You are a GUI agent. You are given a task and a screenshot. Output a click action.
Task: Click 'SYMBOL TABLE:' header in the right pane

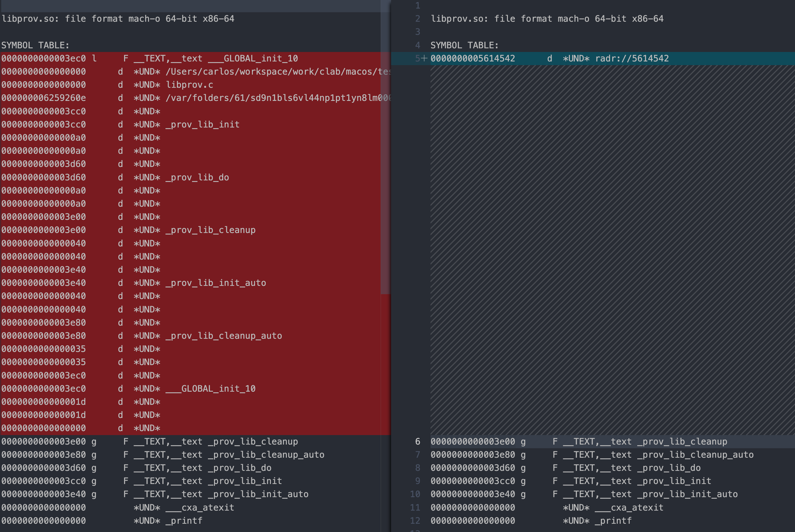pyautogui.click(x=464, y=45)
